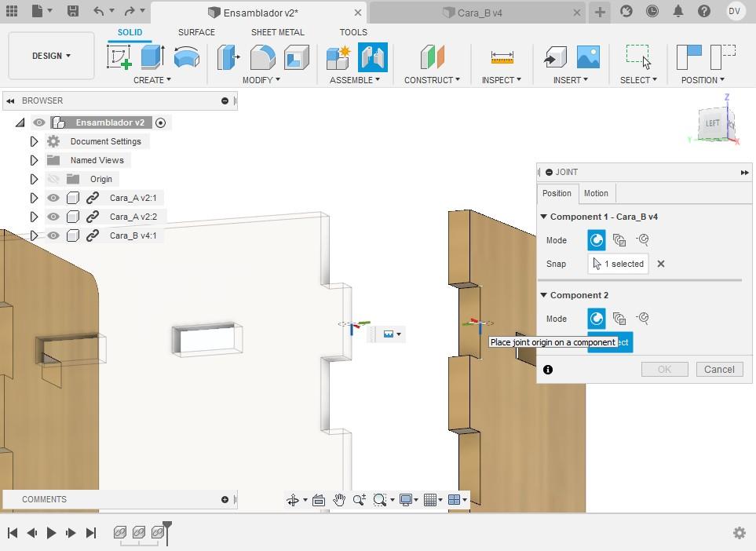Image resolution: width=756 pixels, height=551 pixels.
Task: Open the POSITION dropdown menu
Action: pyautogui.click(x=703, y=80)
